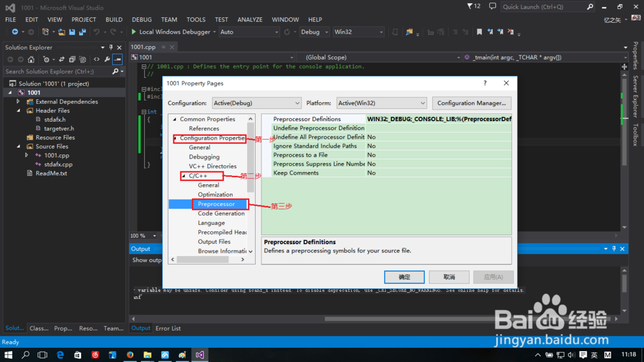The height and width of the screenshot is (362, 644).
Task: Open Properties wrench icon in Solution Explorer
Action: pyautogui.click(x=107, y=59)
